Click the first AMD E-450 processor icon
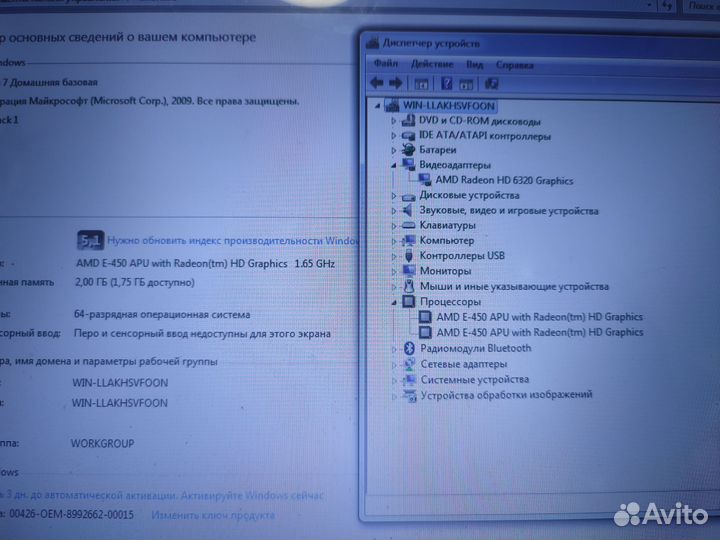This screenshot has height=540, width=720. [x=426, y=317]
